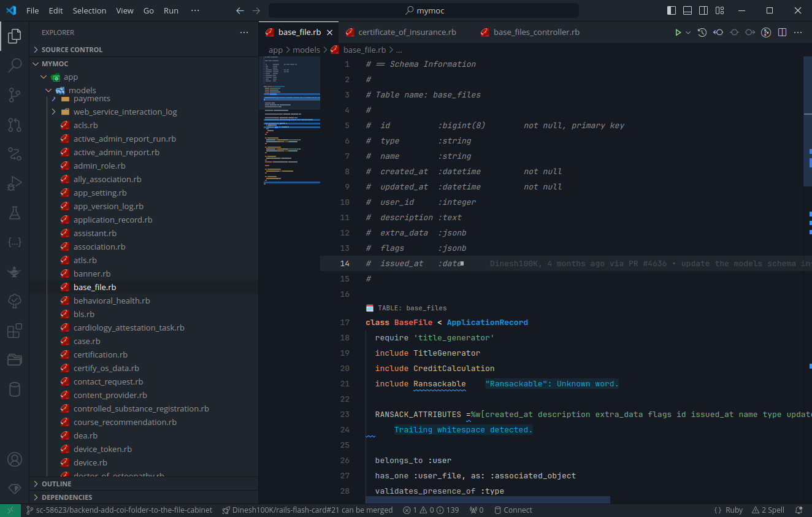Open the Project Manager folder view
Image resolution: width=812 pixels, height=517 pixels.
pos(15,360)
